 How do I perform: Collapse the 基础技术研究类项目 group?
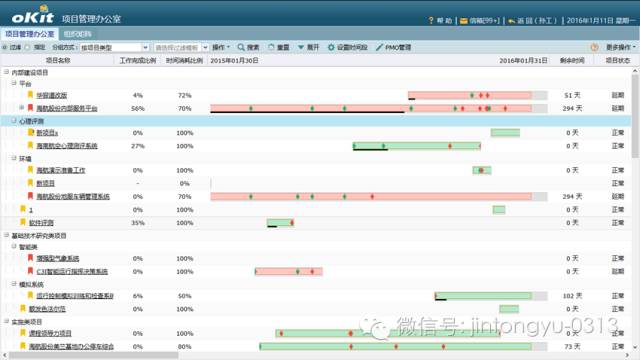(7, 235)
